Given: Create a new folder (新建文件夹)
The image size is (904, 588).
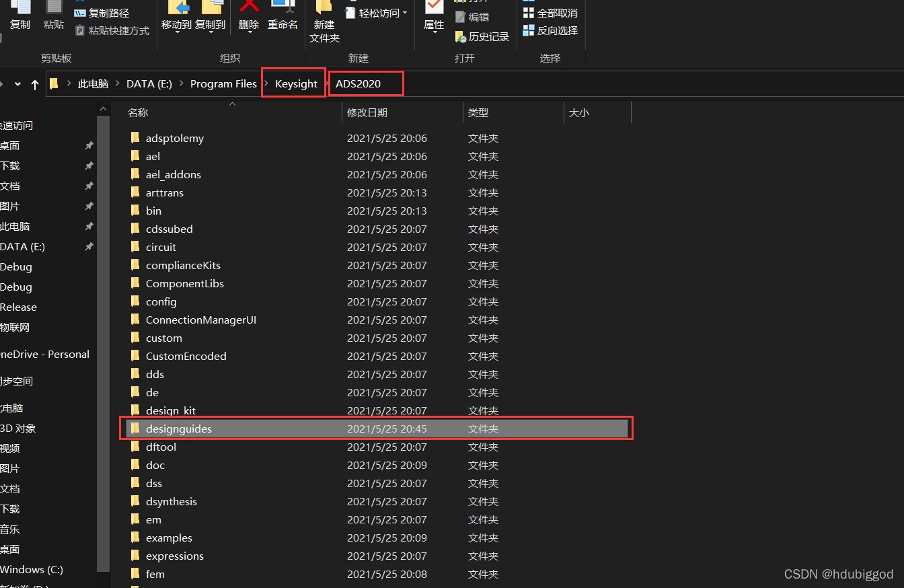Looking at the screenshot, I should 324,22.
